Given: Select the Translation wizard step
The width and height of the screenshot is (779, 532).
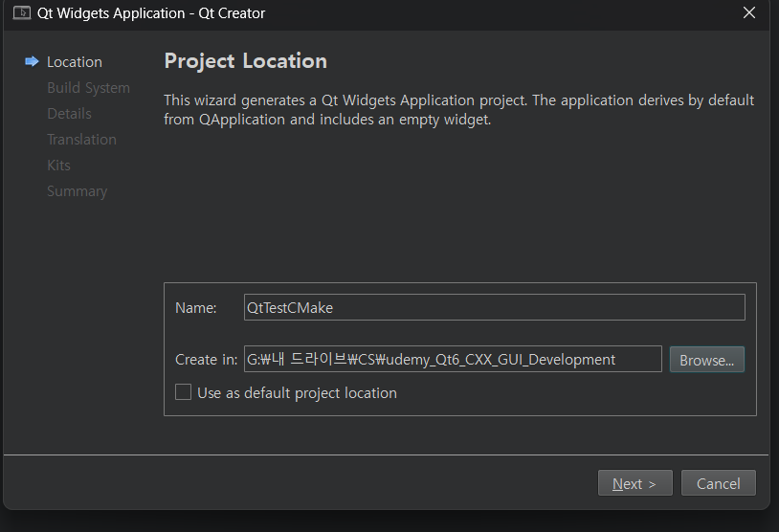Looking at the screenshot, I should pos(81,140).
